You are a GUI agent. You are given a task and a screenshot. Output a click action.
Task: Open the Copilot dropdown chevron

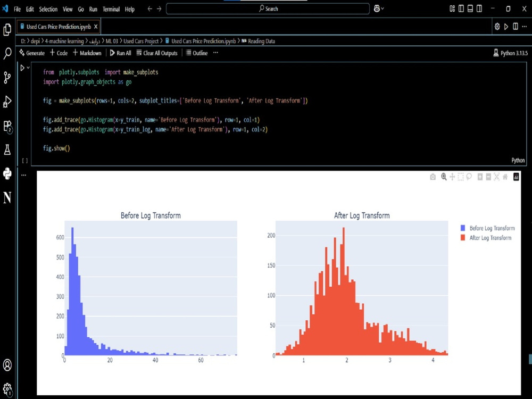[x=383, y=9]
